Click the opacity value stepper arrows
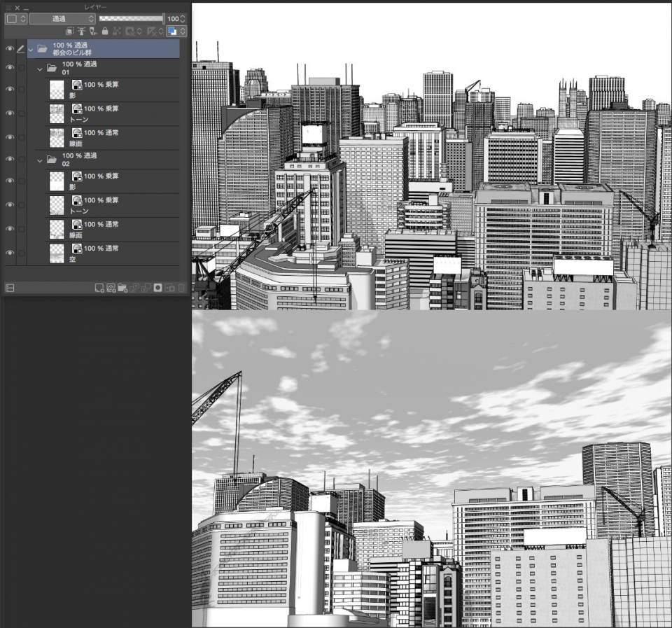The height and width of the screenshot is (628, 672). click(183, 19)
